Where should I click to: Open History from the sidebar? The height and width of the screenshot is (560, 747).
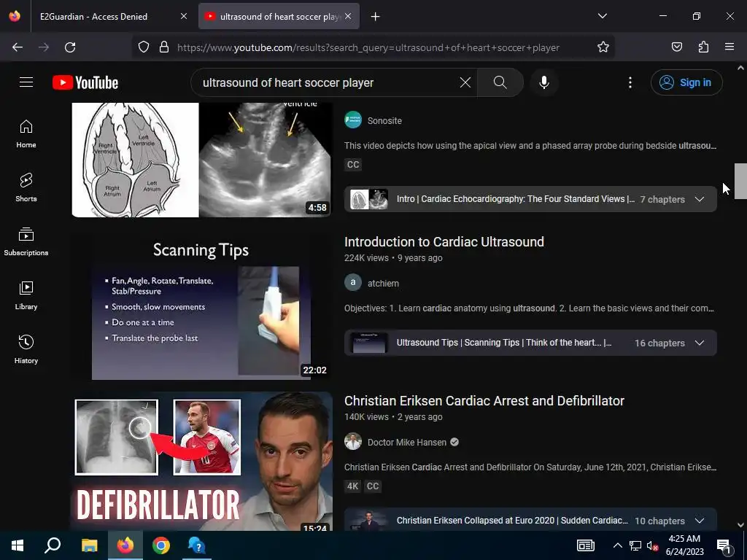point(26,349)
